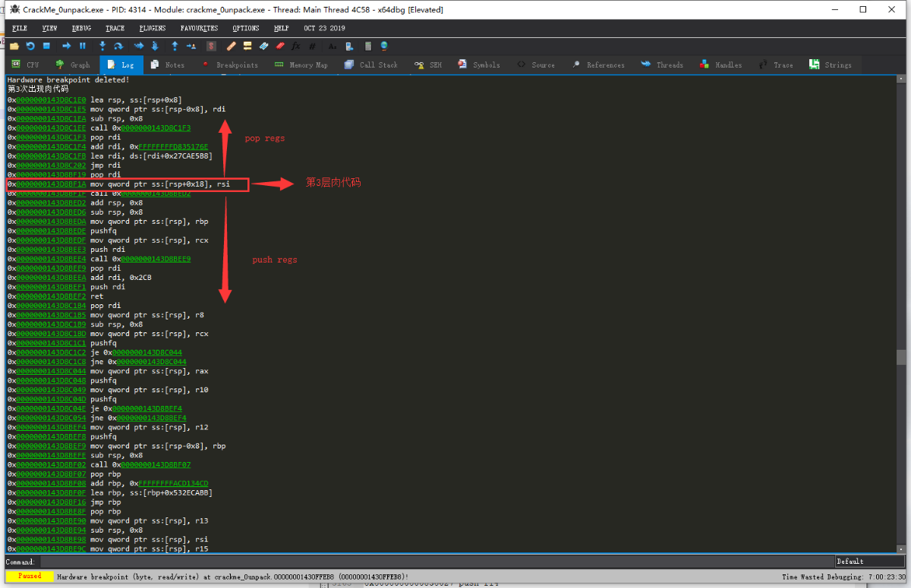Open the Plugins menu
Viewport: 911px width, 588px height.
click(153, 28)
